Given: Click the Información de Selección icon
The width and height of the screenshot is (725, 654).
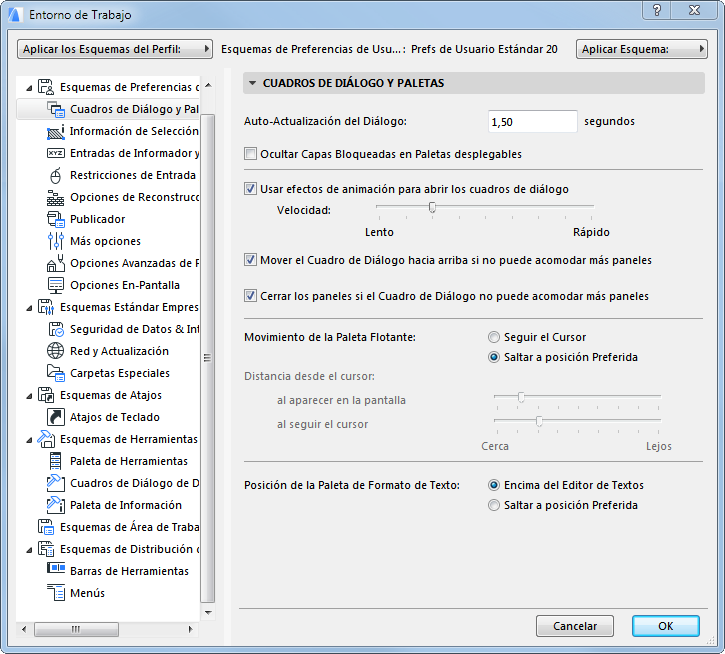Looking at the screenshot, I should [x=56, y=131].
